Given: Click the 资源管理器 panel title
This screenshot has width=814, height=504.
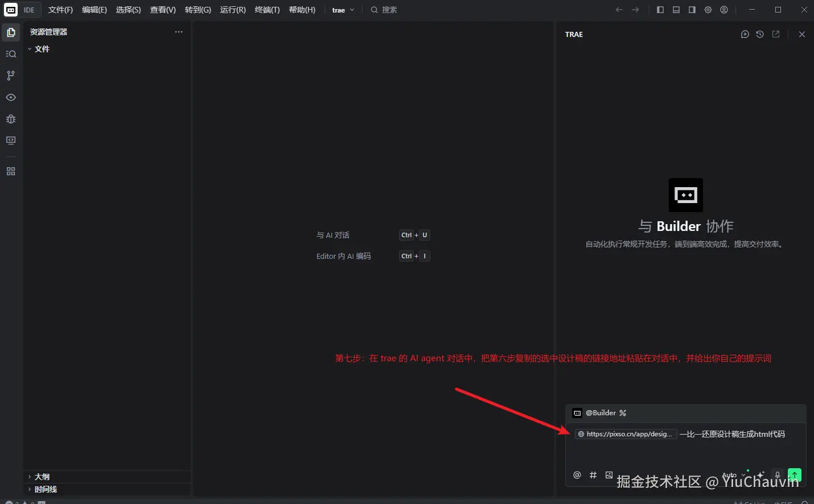Looking at the screenshot, I should pyautogui.click(x=48, y=32).
